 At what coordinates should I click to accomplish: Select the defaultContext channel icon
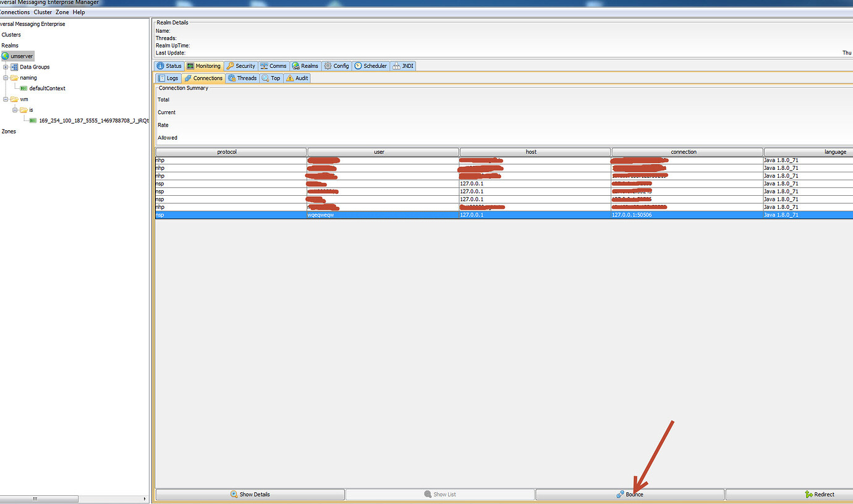(24, 88)
